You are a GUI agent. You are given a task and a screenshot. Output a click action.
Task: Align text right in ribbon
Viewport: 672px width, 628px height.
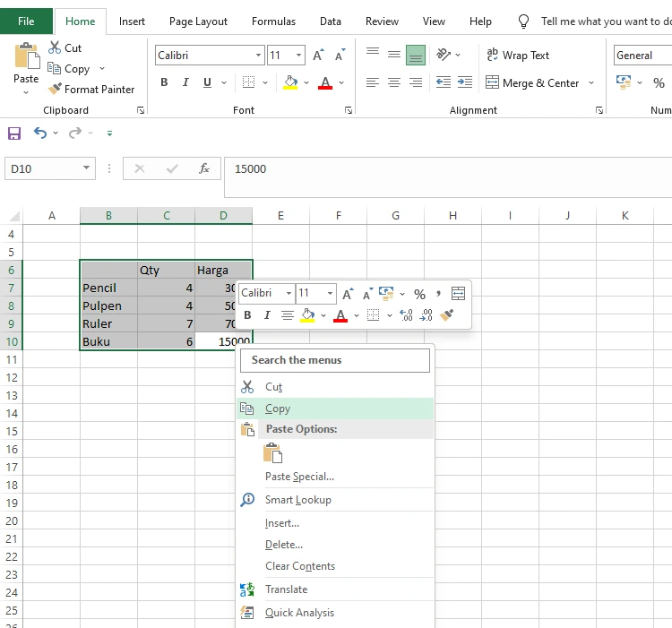[416, 82]
